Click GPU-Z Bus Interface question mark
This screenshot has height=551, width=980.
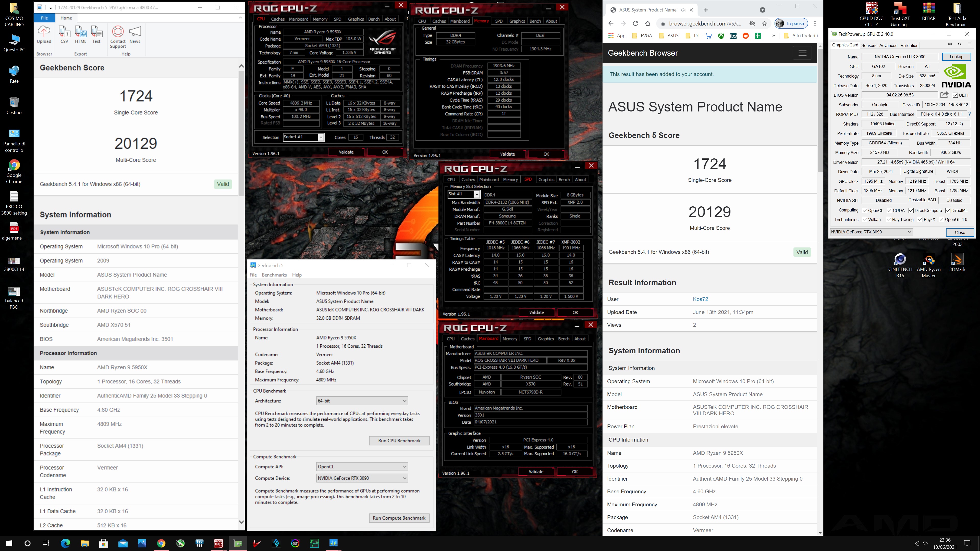(x=969, y=114)
